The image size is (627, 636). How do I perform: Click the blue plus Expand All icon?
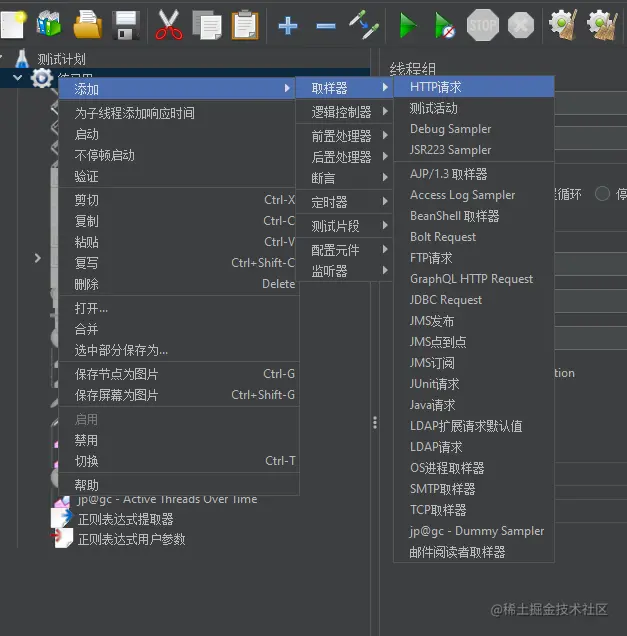pyautogui.click(x=288, y=26)
